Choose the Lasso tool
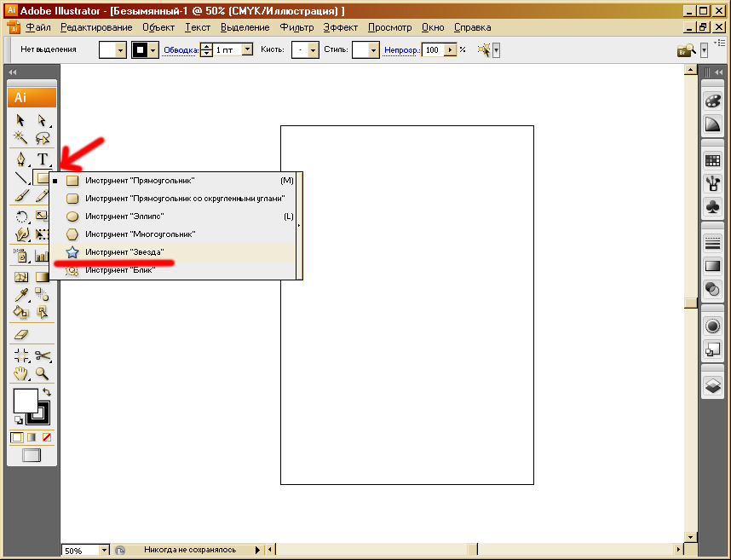The width and height of the screenshot is (731, 560). 42,137
